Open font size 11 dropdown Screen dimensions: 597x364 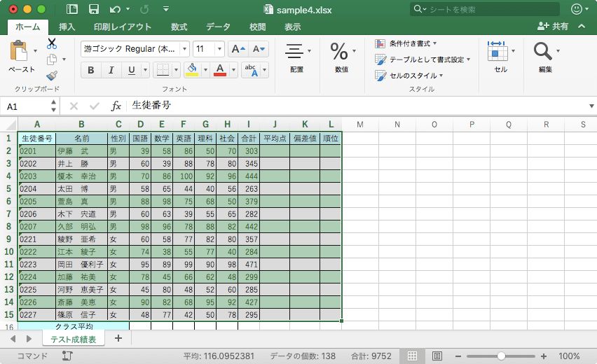(219, 49)
